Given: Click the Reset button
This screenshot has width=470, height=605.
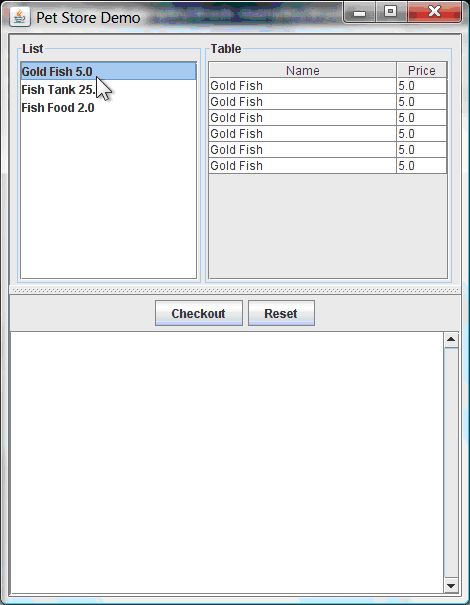Looking at the screenshot, I should coord(281,313).
